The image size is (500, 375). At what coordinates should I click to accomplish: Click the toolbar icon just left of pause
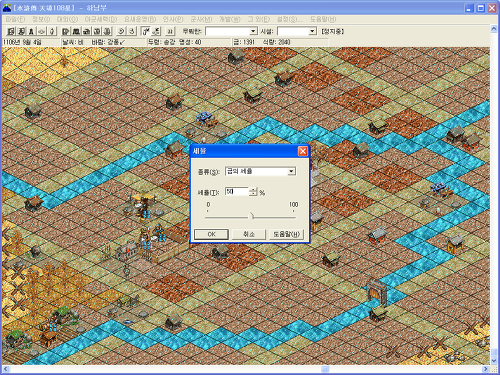click(156, 31)
